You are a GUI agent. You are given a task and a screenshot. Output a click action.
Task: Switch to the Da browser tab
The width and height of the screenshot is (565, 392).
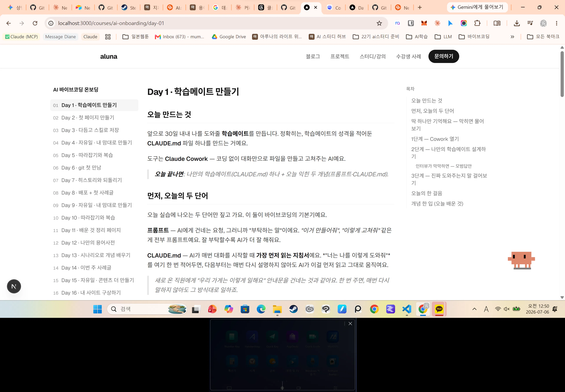point(356,8)
